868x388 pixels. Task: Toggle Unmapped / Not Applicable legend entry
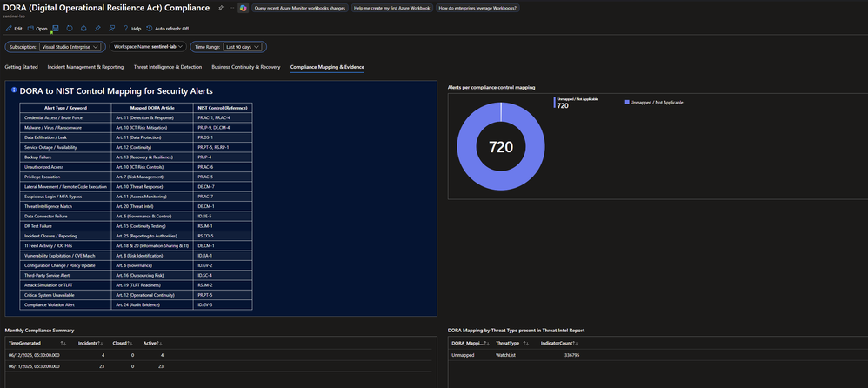click(653, 102)
